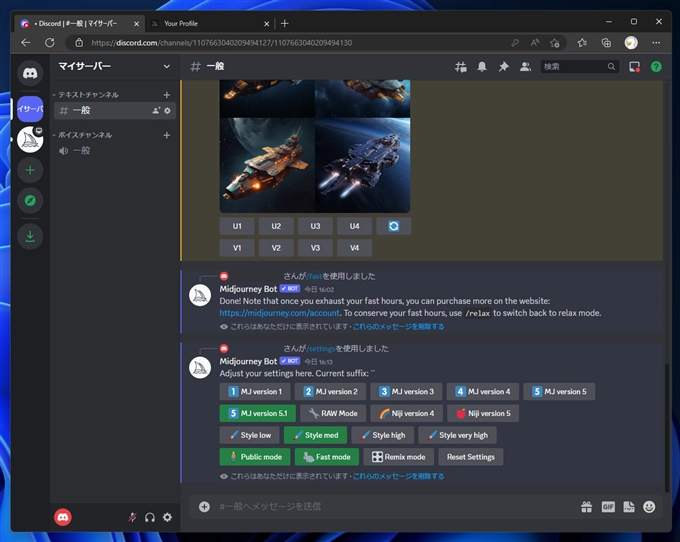
Task: Click the download apps icon
Action: click(30, 236)
